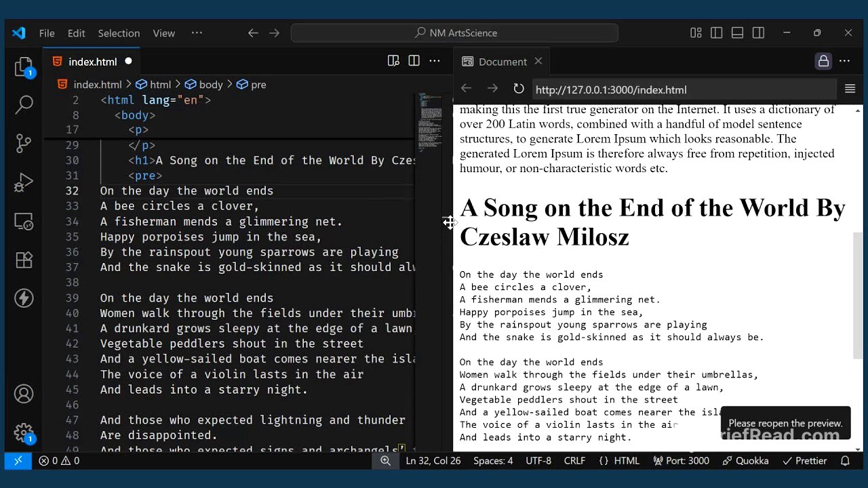This screenshot has width=868, height=488.
Task: Open the File menu
Action: coord(47,33)
